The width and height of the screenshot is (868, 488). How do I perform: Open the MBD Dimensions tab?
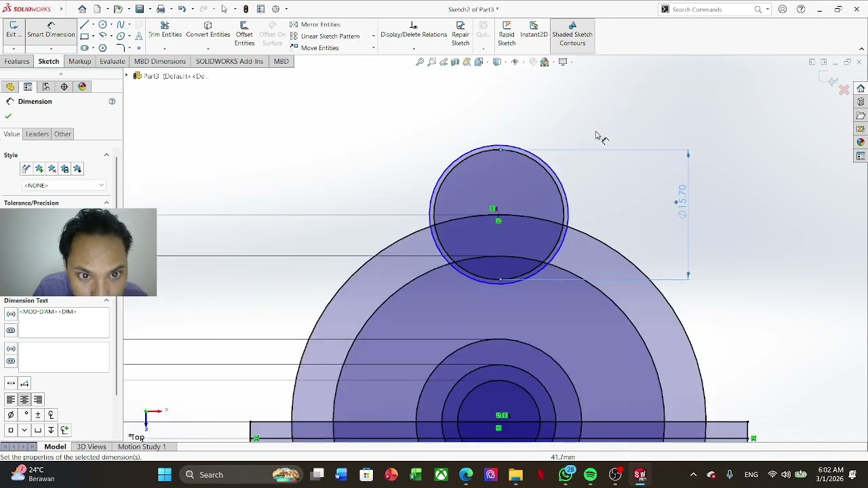click(160, 61)
